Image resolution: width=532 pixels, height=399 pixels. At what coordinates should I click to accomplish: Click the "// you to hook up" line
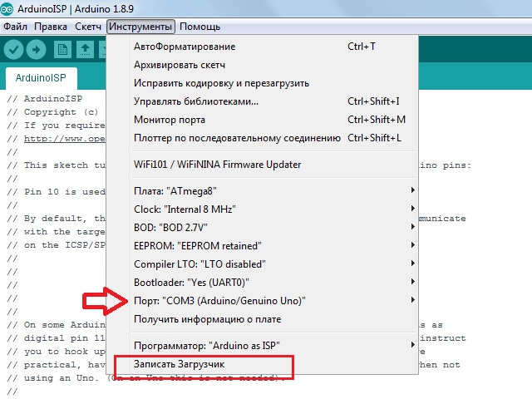56,352
